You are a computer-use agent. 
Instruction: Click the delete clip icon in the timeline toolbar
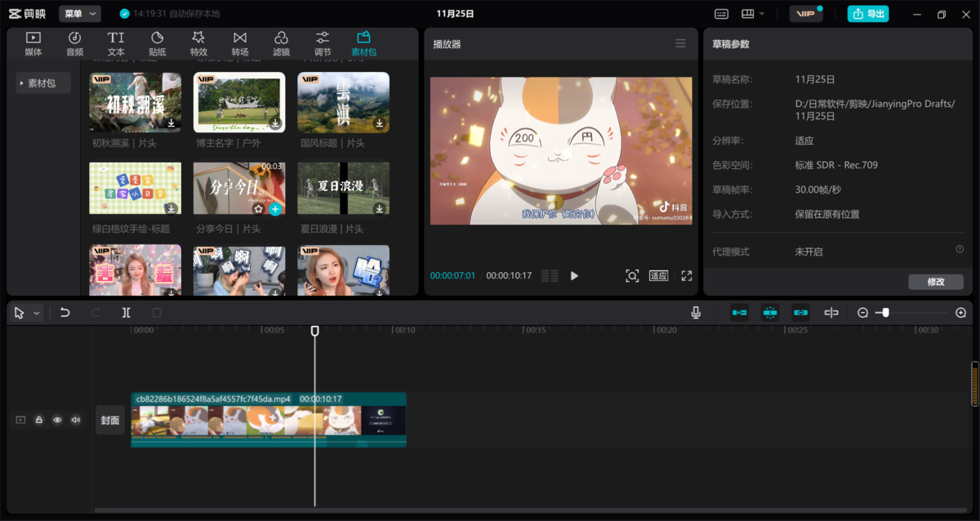tap(157, 313)
